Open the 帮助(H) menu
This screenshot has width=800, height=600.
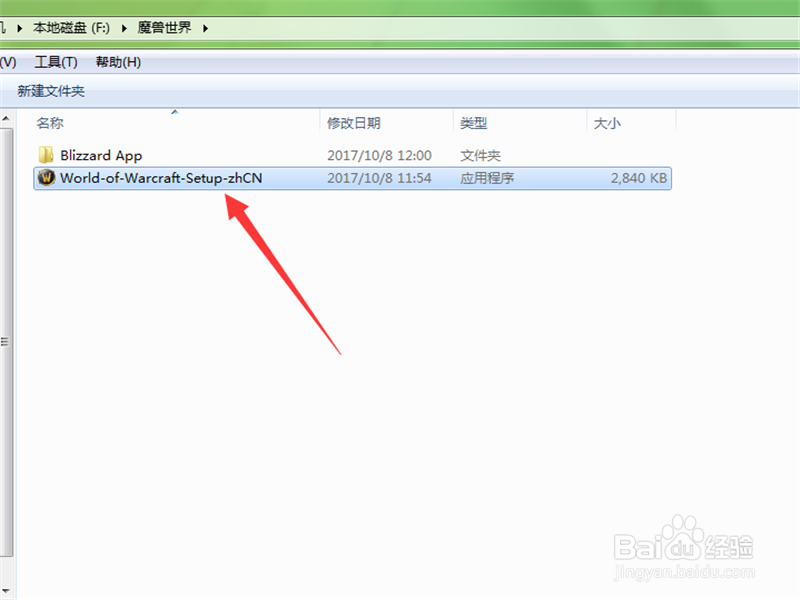click(x=118, y=62)
